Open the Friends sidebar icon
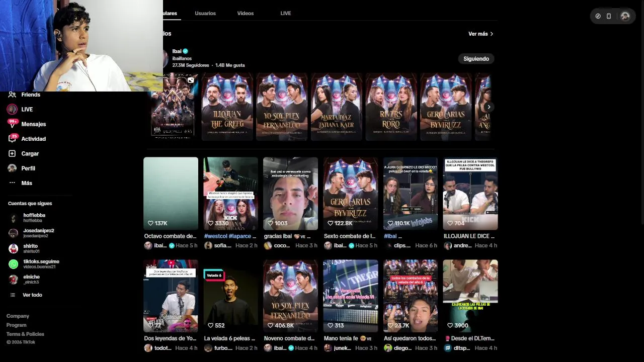Screen dimensions: 644x362 [12, 95]
